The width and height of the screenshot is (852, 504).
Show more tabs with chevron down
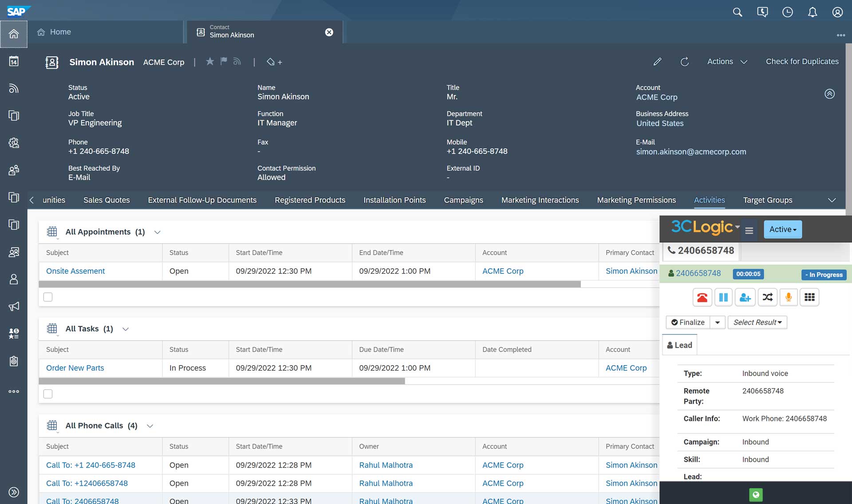[832, 200]
